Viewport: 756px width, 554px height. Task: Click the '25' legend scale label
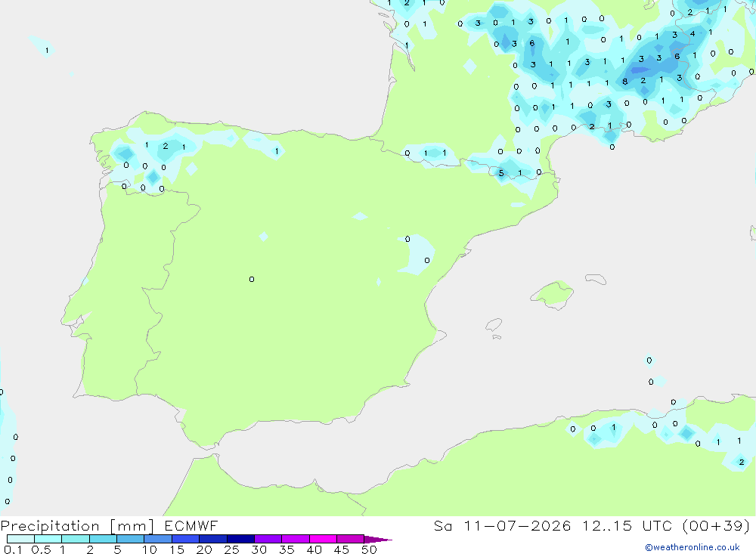point(232,549)
